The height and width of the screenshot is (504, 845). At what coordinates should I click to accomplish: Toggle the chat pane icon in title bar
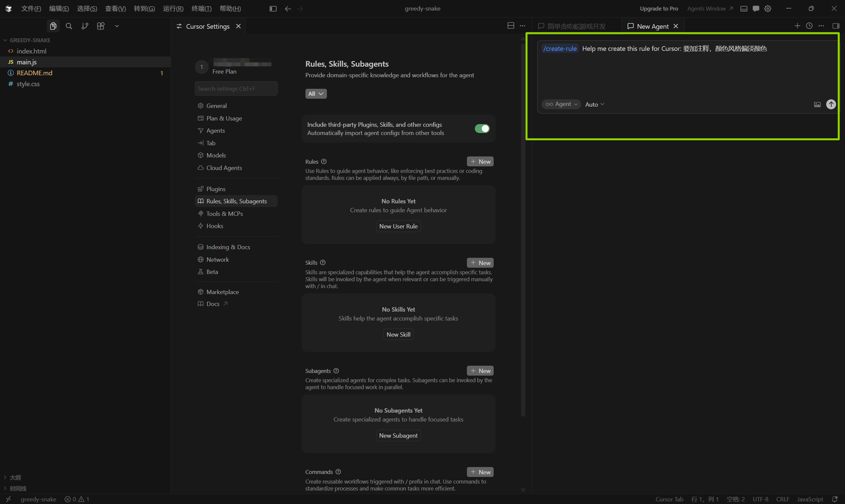pos(756,9)
